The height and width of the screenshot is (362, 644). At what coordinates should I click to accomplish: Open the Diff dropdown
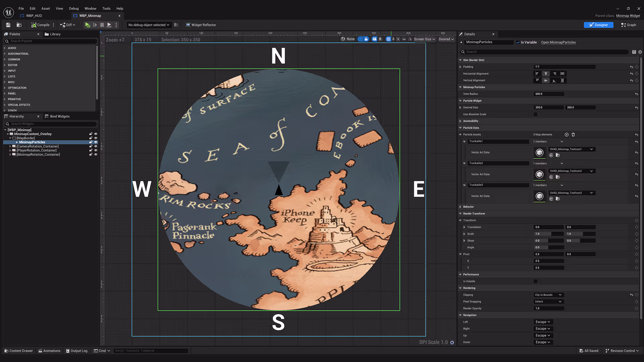68,25
